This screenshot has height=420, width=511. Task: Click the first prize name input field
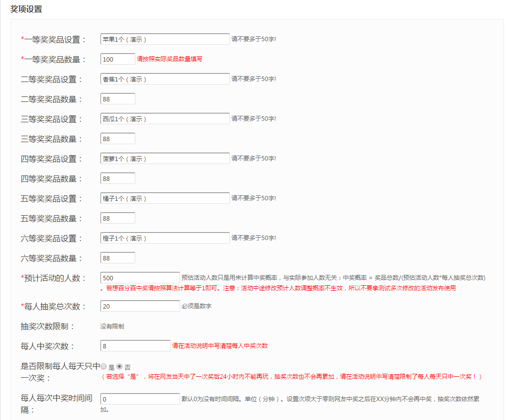coord(164,39)
